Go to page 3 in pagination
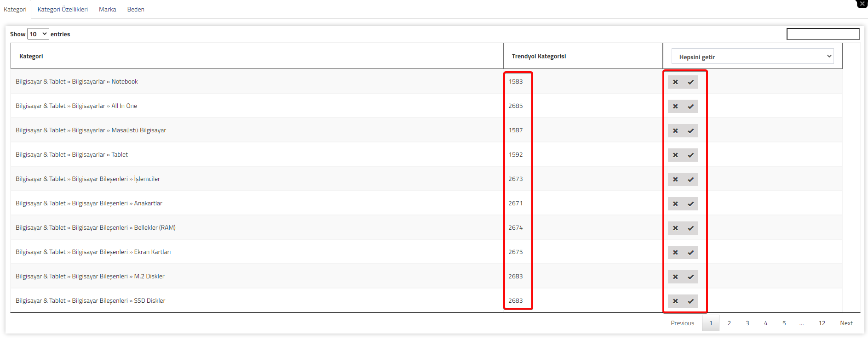 point(747,323)
